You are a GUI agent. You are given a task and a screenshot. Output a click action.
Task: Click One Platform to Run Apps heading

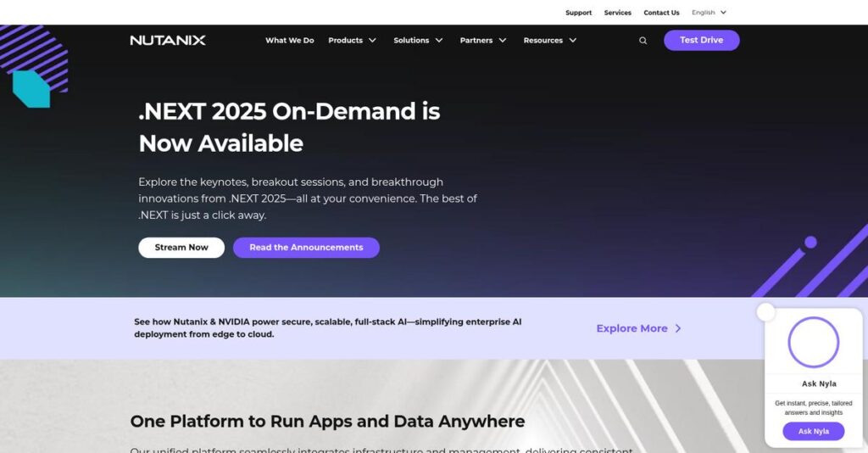click(327, 422)
